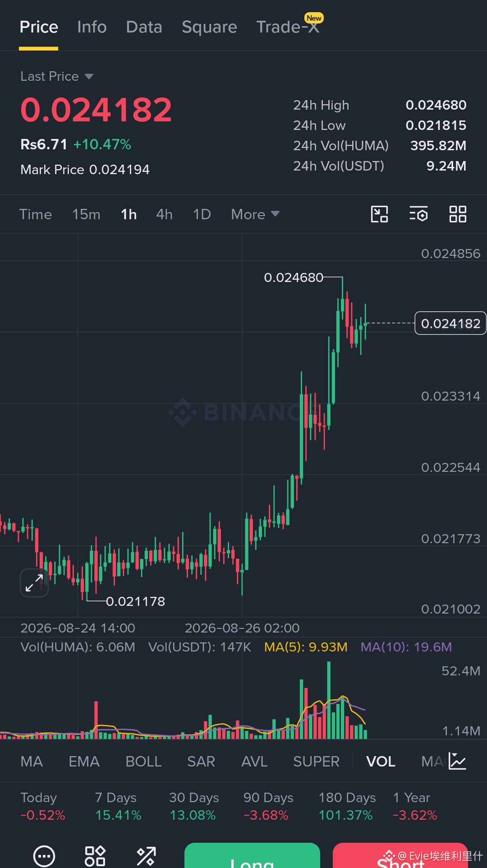
Task: Toggle the MA indicator
Action: click(x=32, y=762)
